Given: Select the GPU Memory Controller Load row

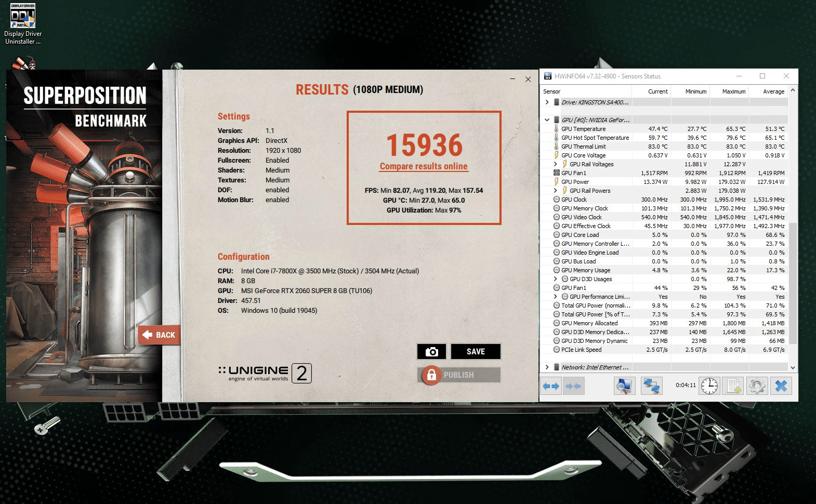Looking at the screenshot, I should point(664,243).
